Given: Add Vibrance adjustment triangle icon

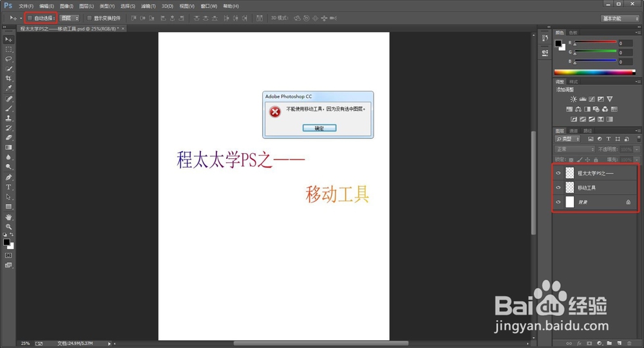Looking at the screenshot, I should [610, 99].
